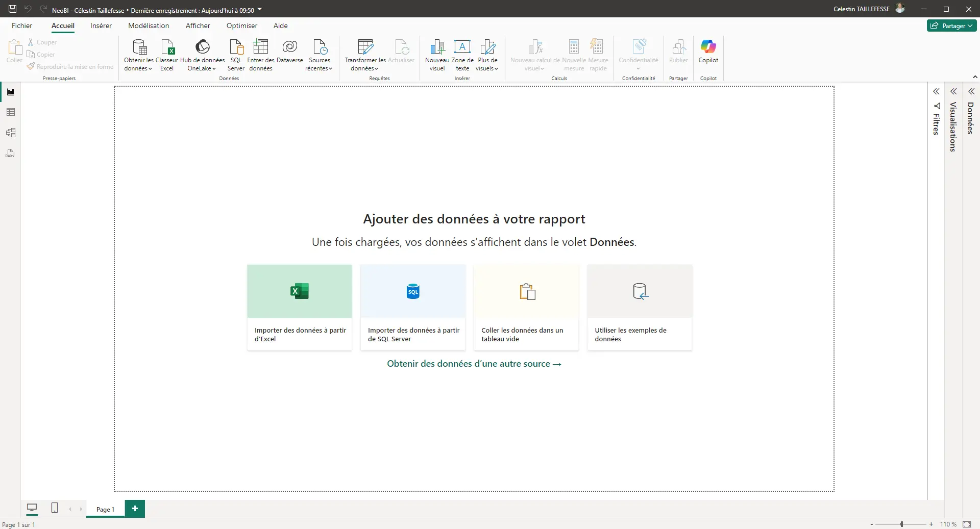Viewport: 980px width, 529px height.
Task: Click fit to page icon
Action: (967, 524)
